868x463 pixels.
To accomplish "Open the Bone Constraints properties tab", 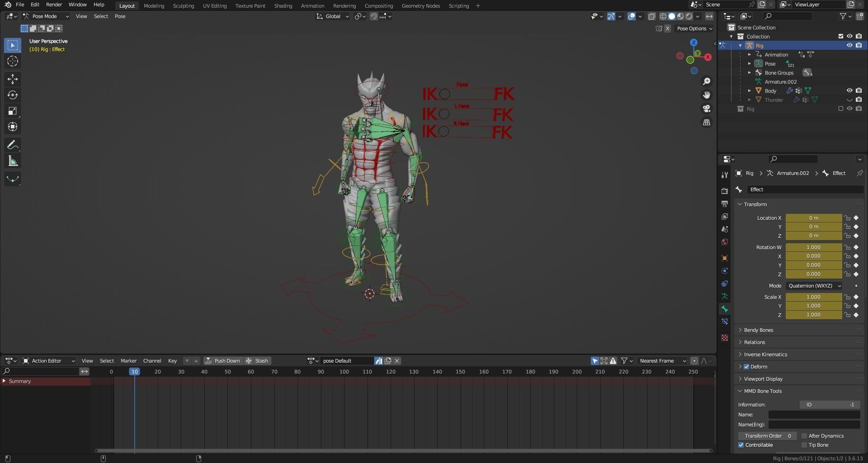I will point(725,321).
